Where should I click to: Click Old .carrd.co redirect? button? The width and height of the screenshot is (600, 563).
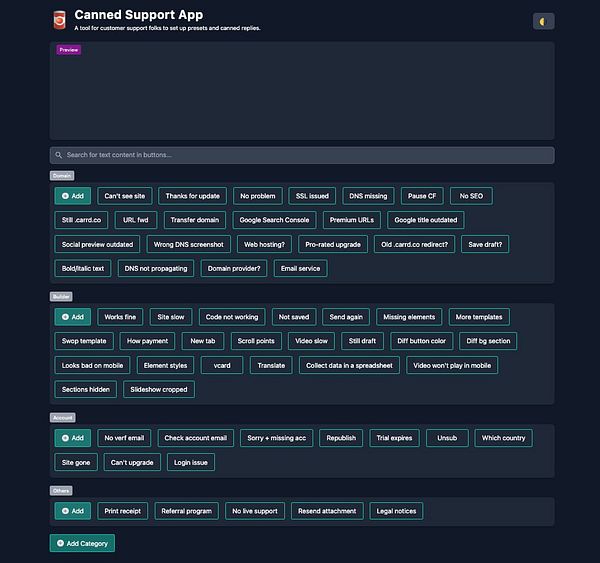[x=414, y=244]
